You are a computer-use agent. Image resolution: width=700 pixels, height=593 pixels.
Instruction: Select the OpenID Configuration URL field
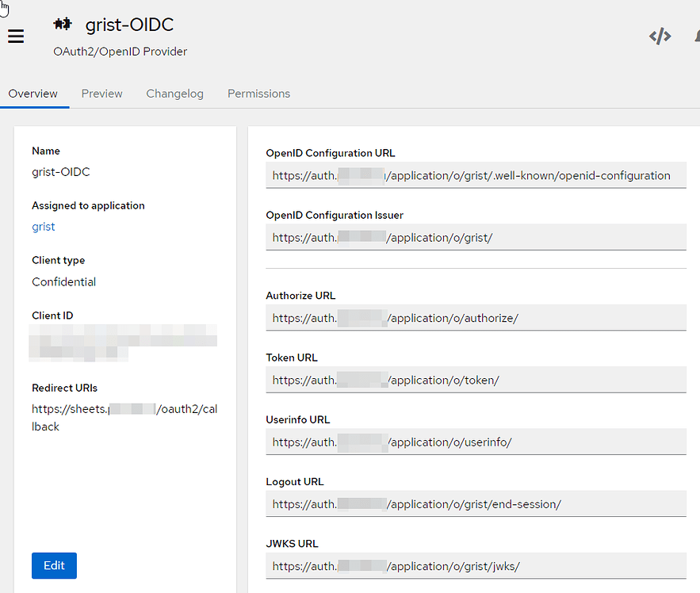pyautogui.click(x=476, y=175)
